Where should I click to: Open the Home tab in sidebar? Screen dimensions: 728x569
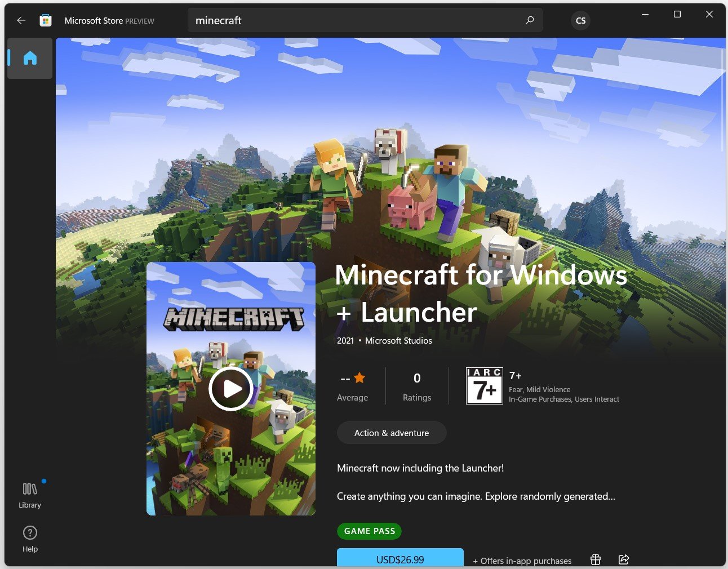point(30,58)
